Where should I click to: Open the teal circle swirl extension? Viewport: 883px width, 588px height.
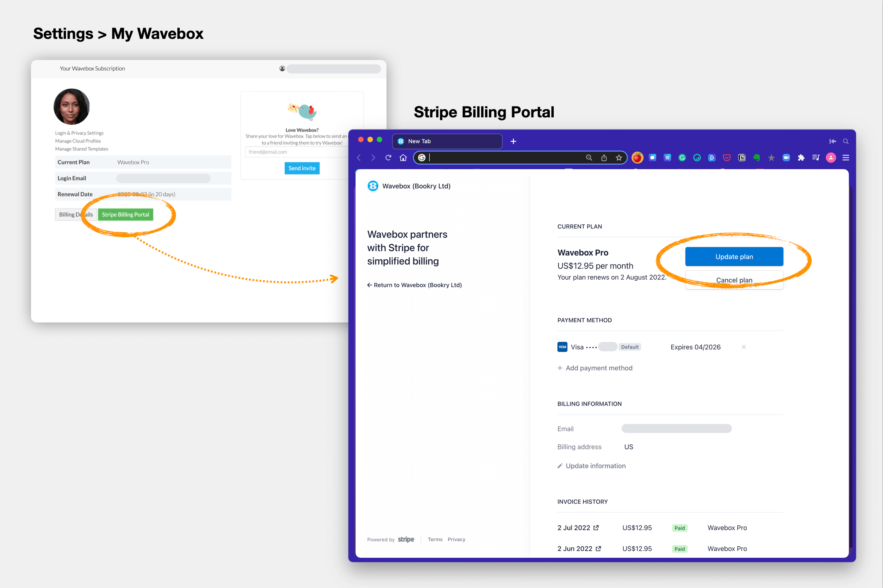pos(697,158)
